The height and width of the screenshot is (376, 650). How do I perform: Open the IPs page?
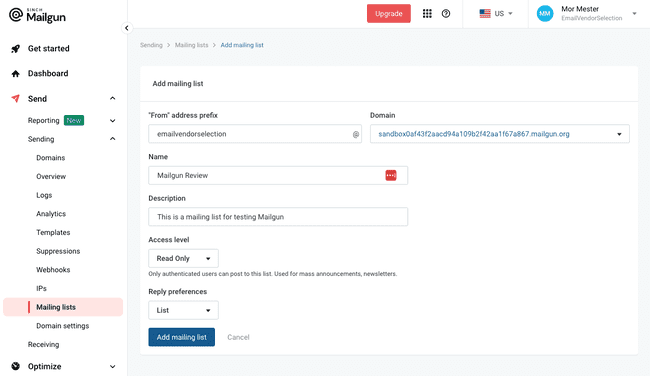(41, 289)
